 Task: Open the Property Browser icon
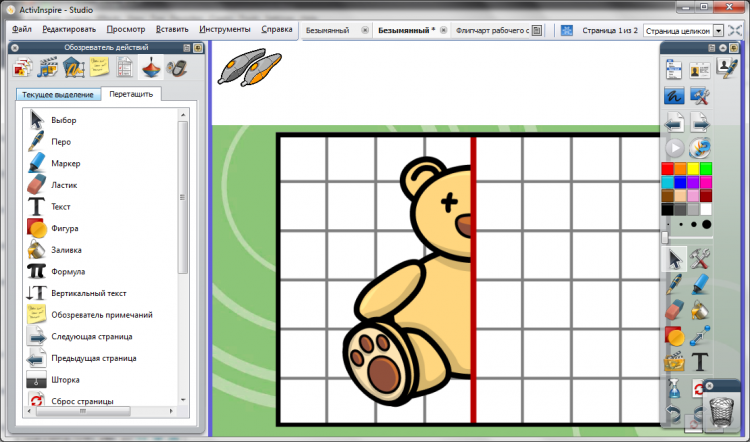click(124, 67)
